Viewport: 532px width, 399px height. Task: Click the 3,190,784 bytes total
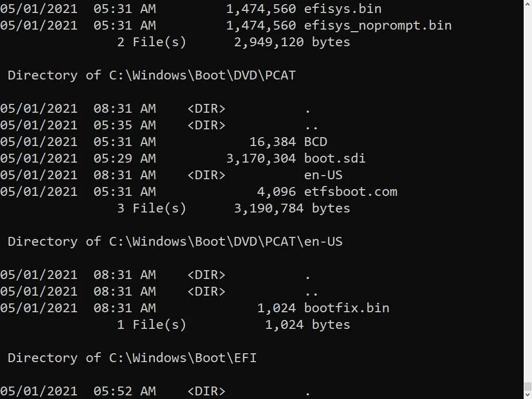pyautogui.click(x=292, y=208)
